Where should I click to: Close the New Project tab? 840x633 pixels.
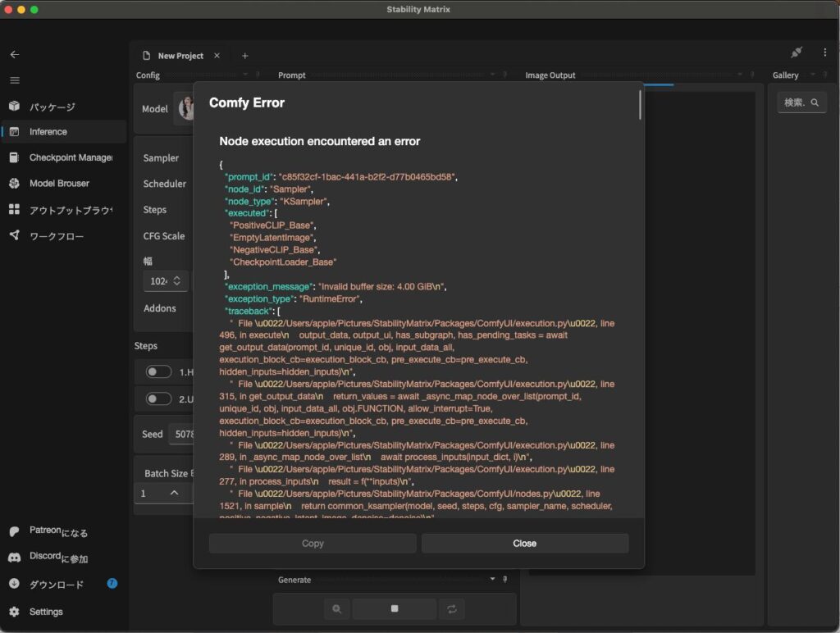point(217,56)
